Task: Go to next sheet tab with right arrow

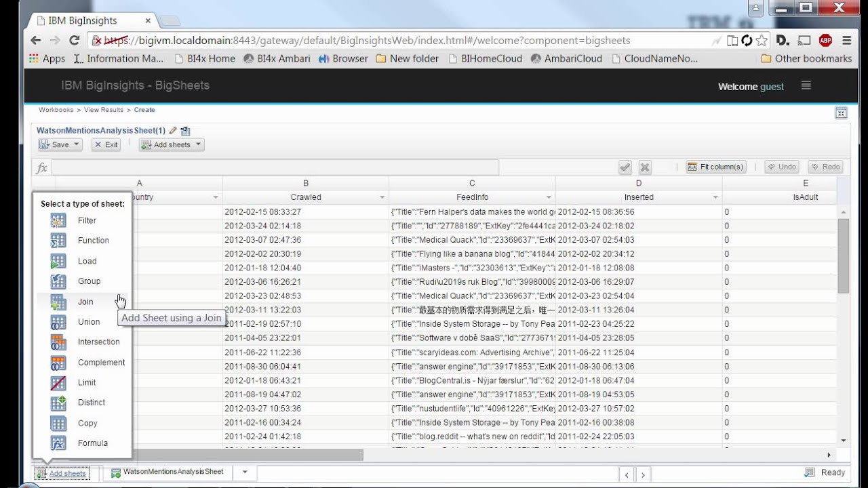Action: pyautogui.click(x=643, y=475)
